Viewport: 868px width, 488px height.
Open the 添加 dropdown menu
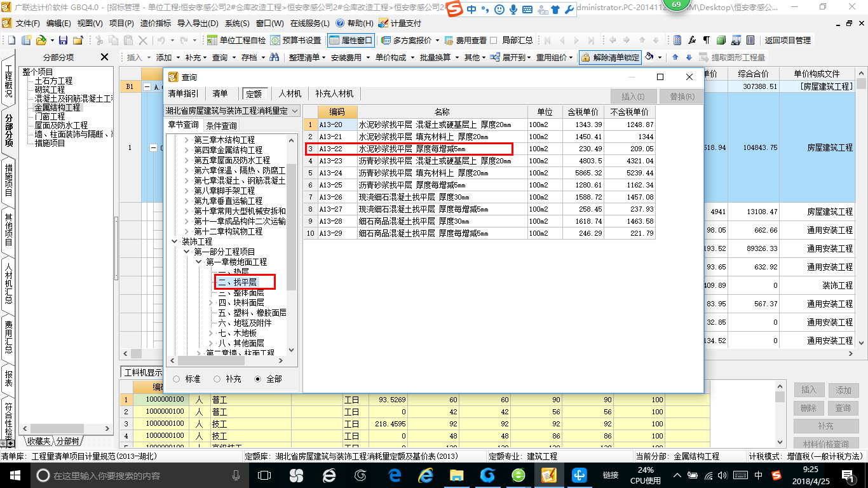(x=167, y=57)
